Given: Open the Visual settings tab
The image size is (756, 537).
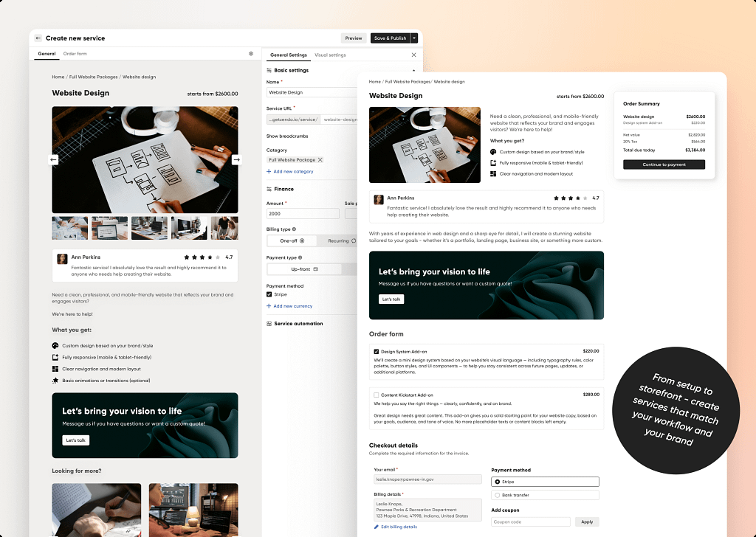Looking at the screenshot, I should tap(330, 55).
